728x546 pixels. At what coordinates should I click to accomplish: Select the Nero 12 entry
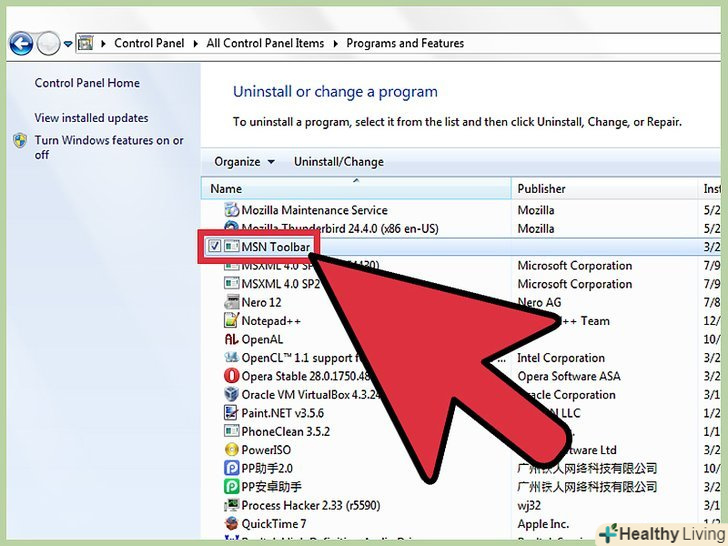tap(261, 302)
